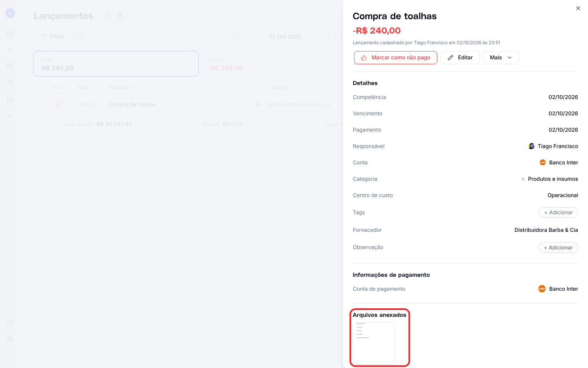Click red expense arrow icon in table row

pyautogui.click(x=59, y=104)
